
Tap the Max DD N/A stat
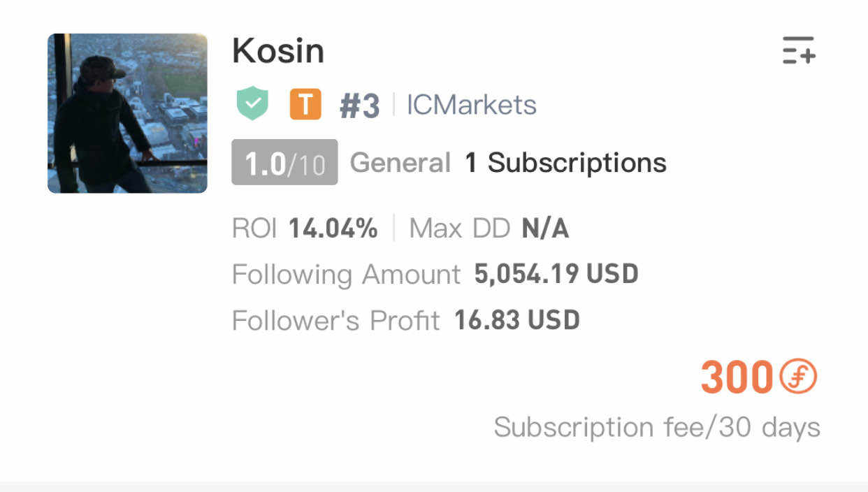[x=489, y=229]
